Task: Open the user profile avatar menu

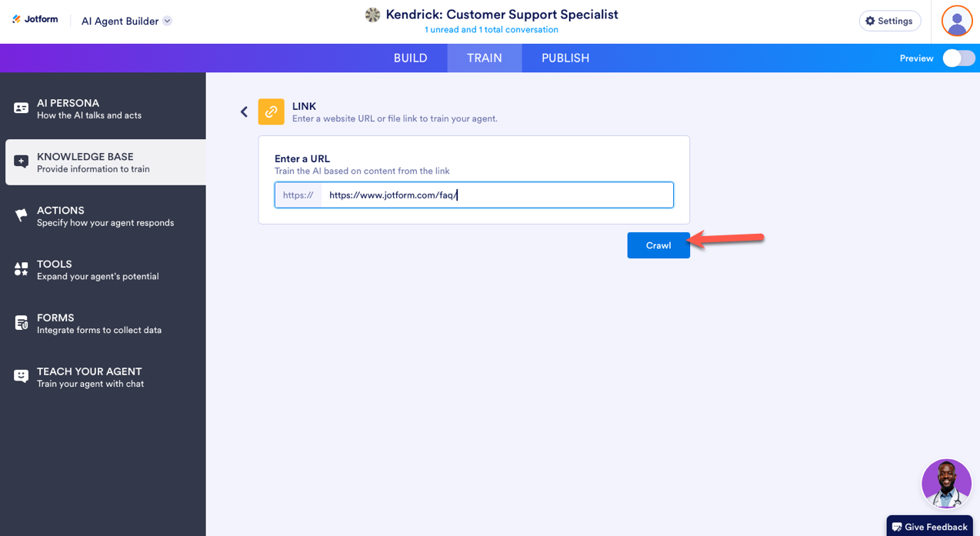Action: tap(957, 21)
